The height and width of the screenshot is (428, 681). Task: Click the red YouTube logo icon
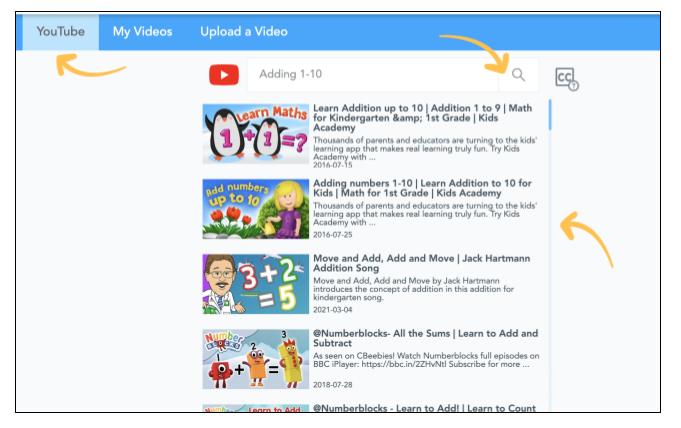tap(224, 75)
